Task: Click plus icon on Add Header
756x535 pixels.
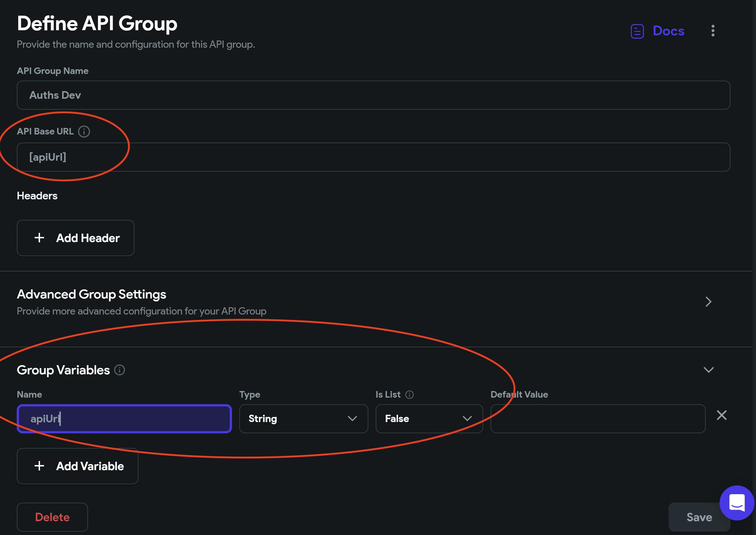Action: point(39,238)
